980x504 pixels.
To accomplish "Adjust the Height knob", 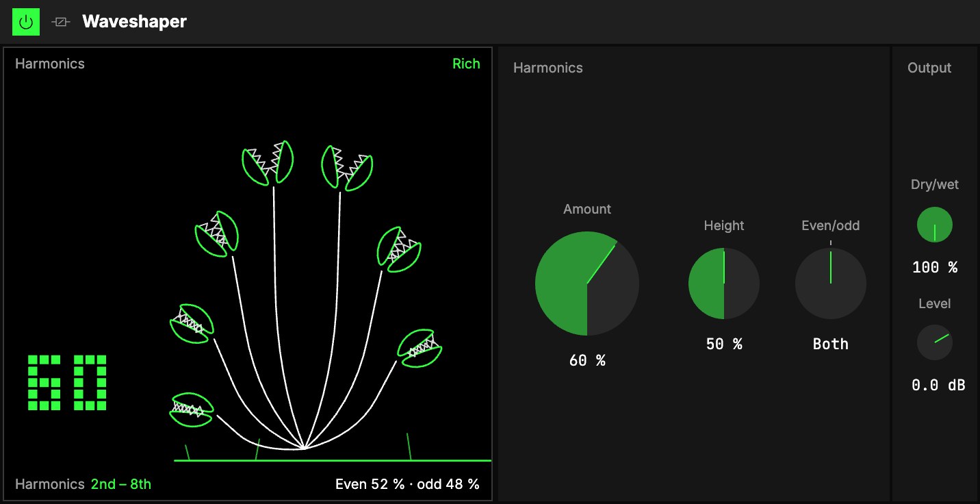I will click(x=724, y=283).
